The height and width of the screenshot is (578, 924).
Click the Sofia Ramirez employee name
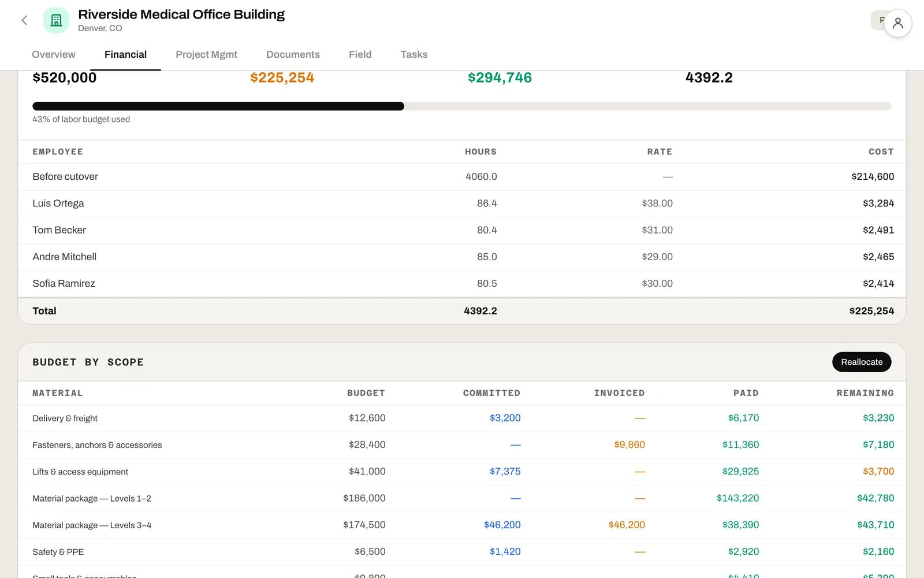tap(64, 283)
